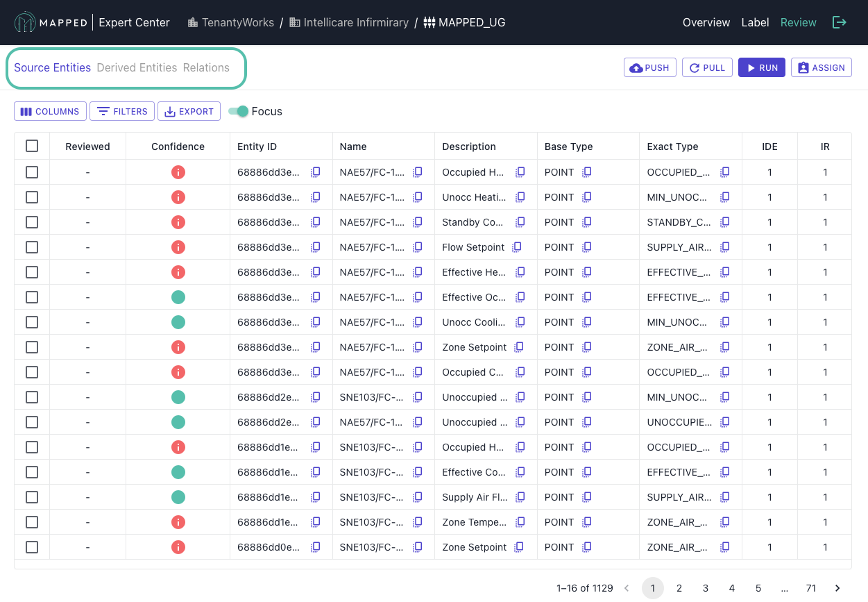Select all rows with header checkbox
Screen dimensions: 868x602
pos(32,146)
